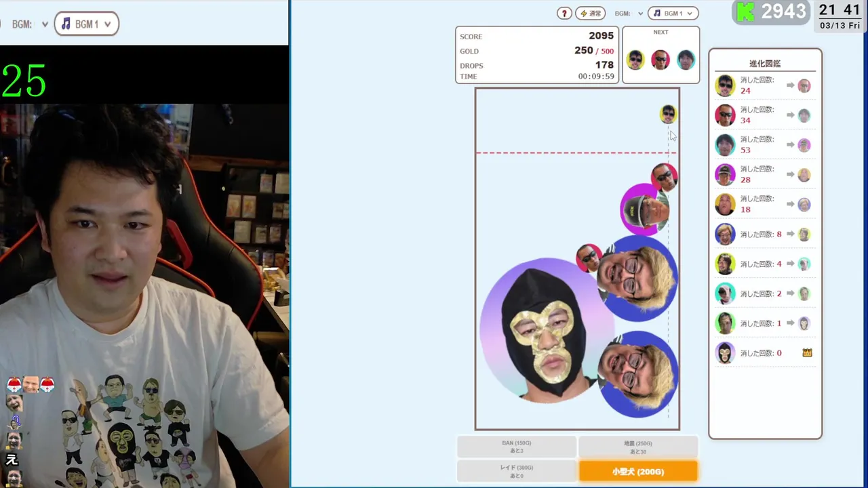Use the レイド (300G) skill button
This screenshot has width=868, height=488.
(517, 471)
